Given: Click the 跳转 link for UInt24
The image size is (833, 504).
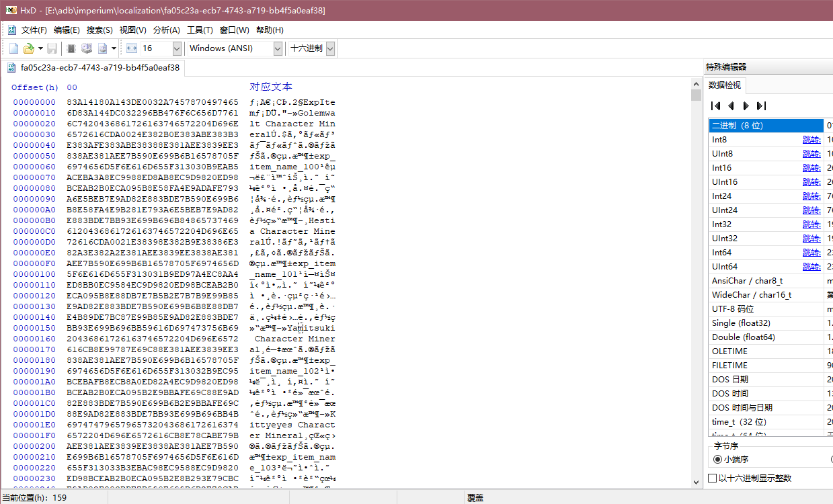Looking at the screenshot, I should [811, 210].
